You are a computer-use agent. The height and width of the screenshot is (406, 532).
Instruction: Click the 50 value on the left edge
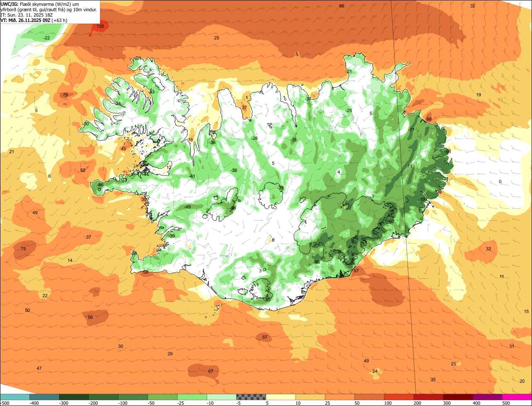coord(27,310)
